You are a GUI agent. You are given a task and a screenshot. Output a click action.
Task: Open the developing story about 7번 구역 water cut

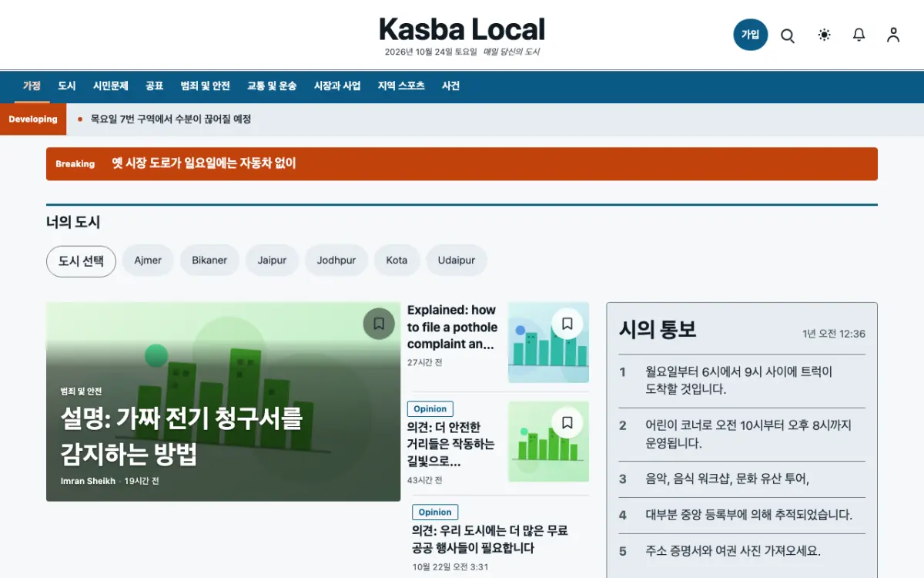pos(171,119)
